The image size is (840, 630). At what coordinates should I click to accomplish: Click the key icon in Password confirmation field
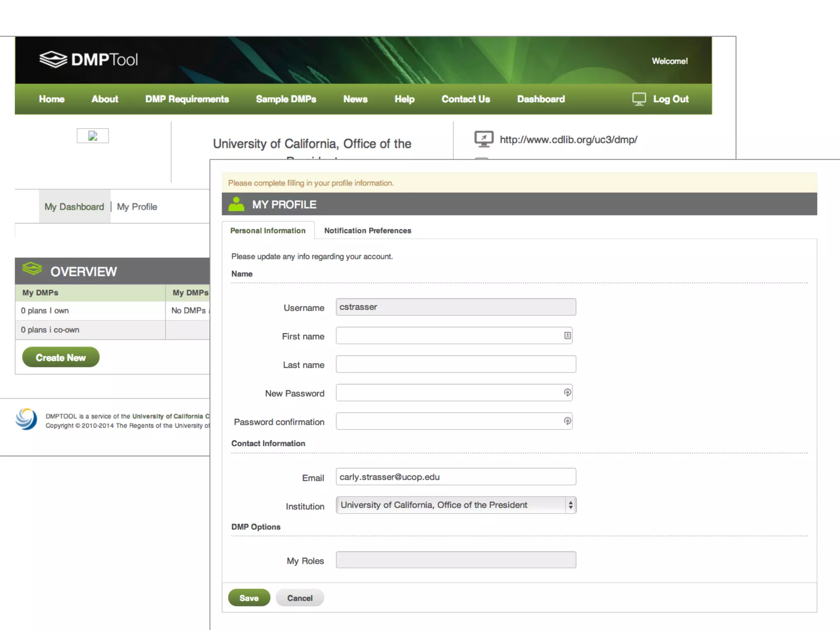click(567, 421)
